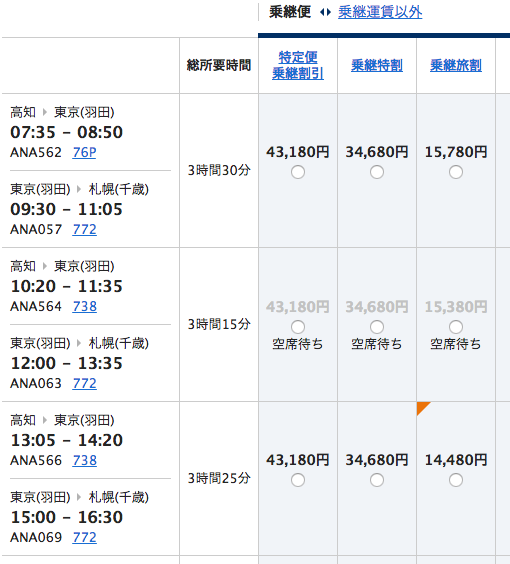This screenshot has height=564, width=510.
Task: Click the 乗継便 switch arrows icon
Action: tap(325, 13)
